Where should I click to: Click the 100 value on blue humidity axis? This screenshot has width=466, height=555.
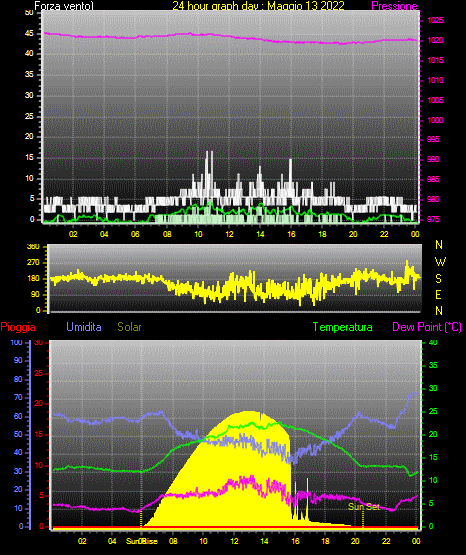pyautogui.click(x=17, y=343)
